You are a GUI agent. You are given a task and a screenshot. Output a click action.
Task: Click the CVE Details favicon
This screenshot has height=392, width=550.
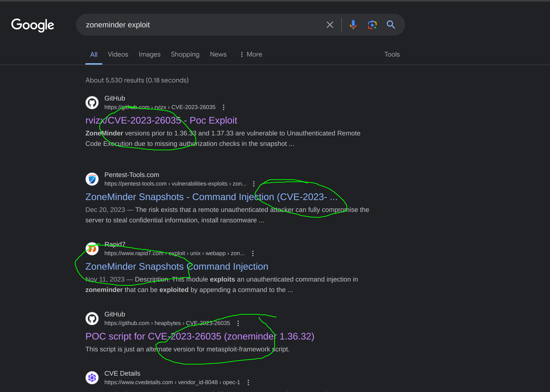(92, 378)
